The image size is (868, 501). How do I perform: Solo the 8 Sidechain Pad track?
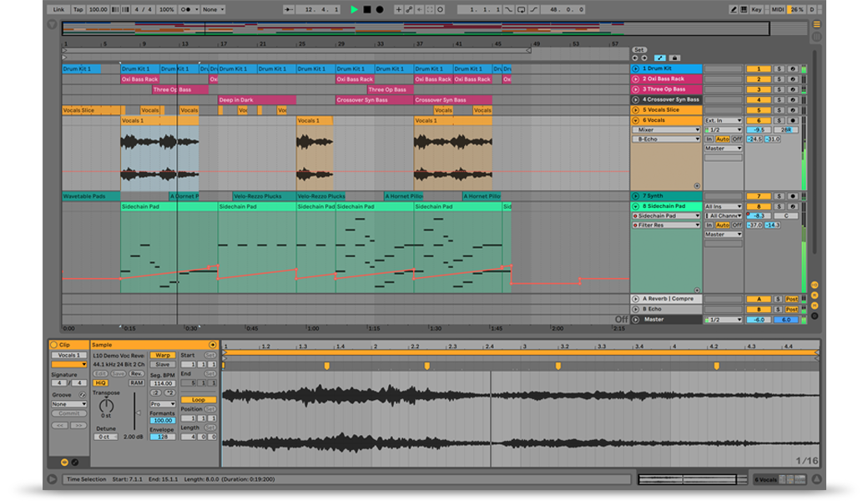click(x=779, y=206)
